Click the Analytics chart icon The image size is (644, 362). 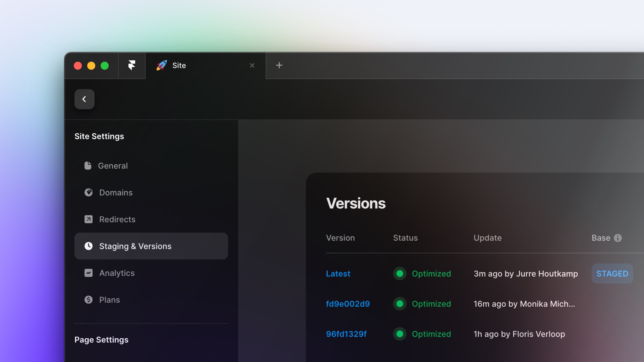[89, 273]
